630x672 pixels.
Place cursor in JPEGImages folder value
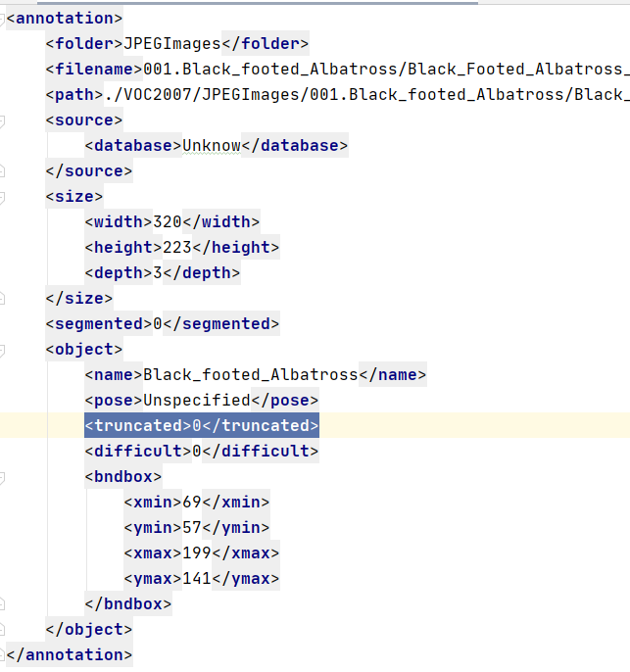172,44
